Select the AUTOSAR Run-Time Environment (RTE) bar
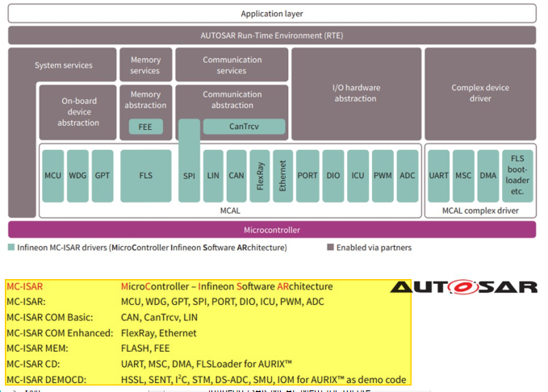The height and width of the screenshot is (392, 548). click(x=272, y=35)
